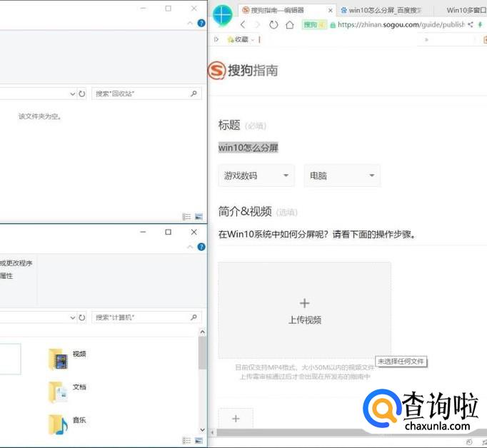Click the search box 搜索"计算机"

[146, 317]
